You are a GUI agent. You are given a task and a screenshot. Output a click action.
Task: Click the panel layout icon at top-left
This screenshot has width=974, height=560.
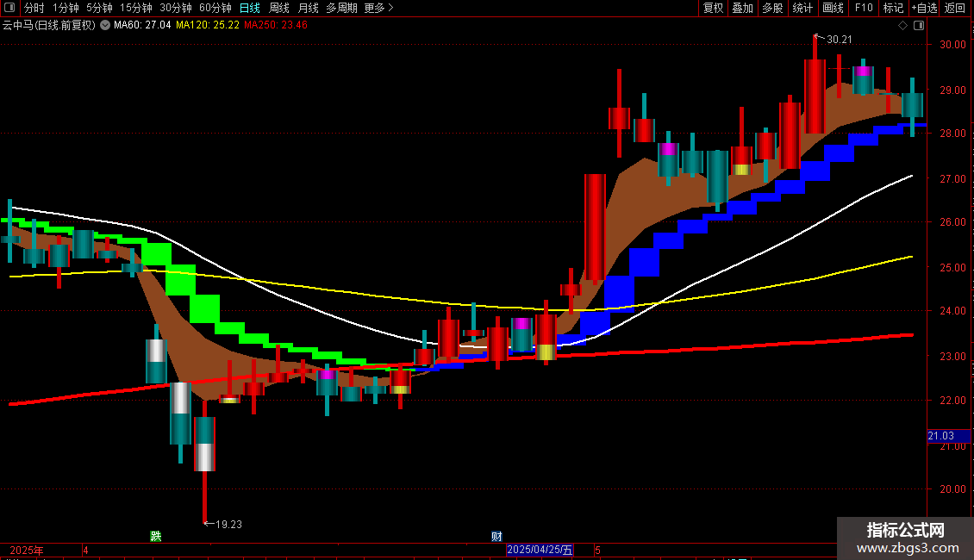click(9, 8)
